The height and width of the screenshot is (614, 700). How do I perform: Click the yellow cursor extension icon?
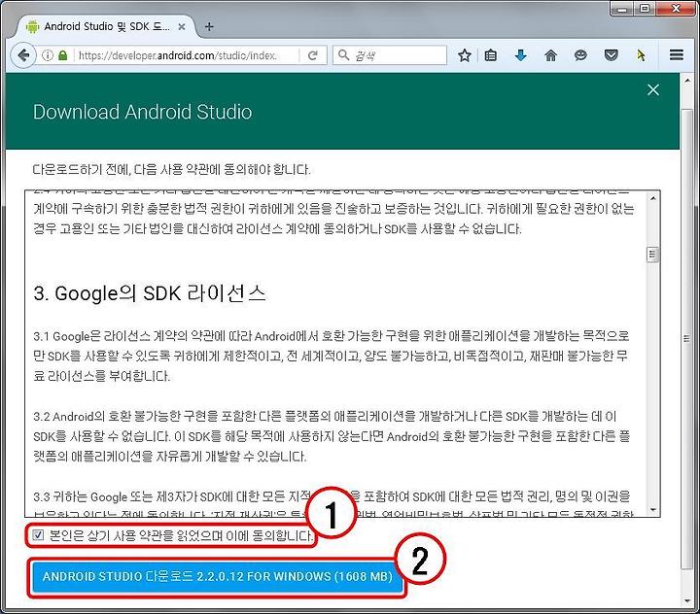[x=641, y=55]
